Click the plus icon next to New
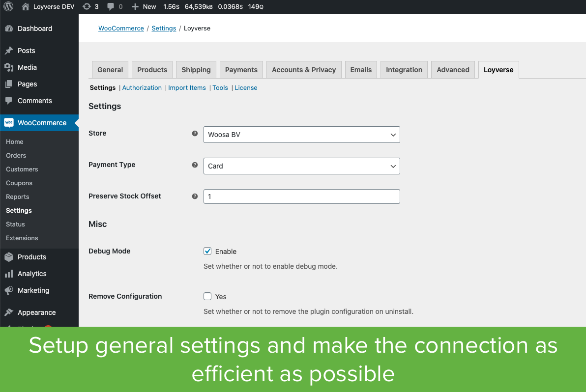This screenshot has width=586, height=392. tap(135, 6)
